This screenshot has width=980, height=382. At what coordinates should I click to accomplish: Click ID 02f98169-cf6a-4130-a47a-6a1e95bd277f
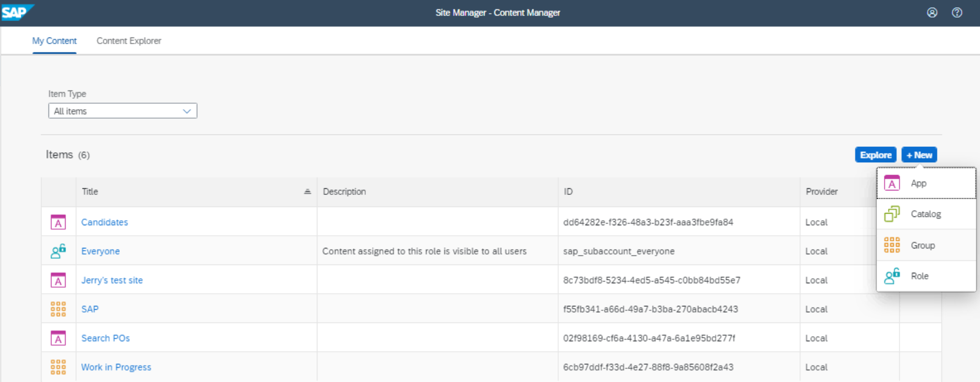(x=649, y=338)
